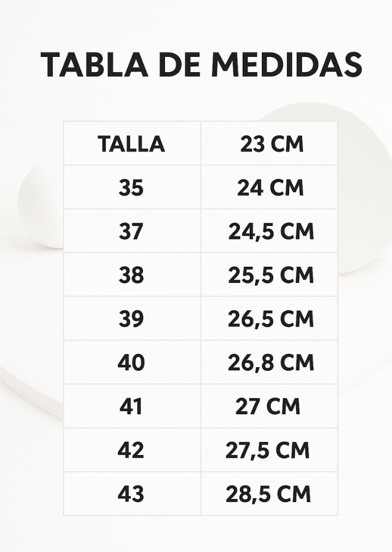Choose size 37 row label
Image resolution: width=392 pixels, height=552 pixels.
[131, 231]
